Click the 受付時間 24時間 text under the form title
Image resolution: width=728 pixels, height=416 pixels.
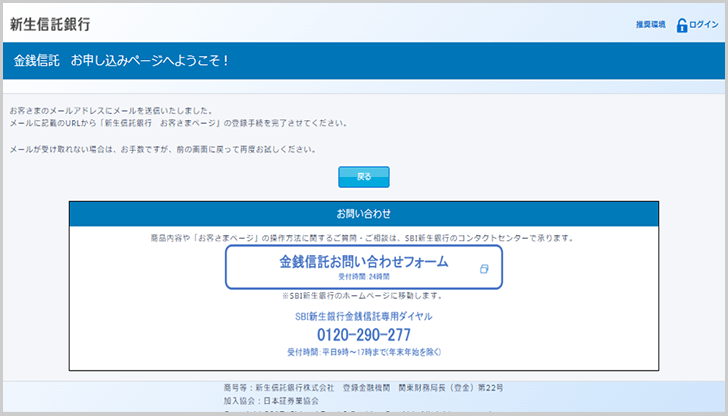(364, 276)
